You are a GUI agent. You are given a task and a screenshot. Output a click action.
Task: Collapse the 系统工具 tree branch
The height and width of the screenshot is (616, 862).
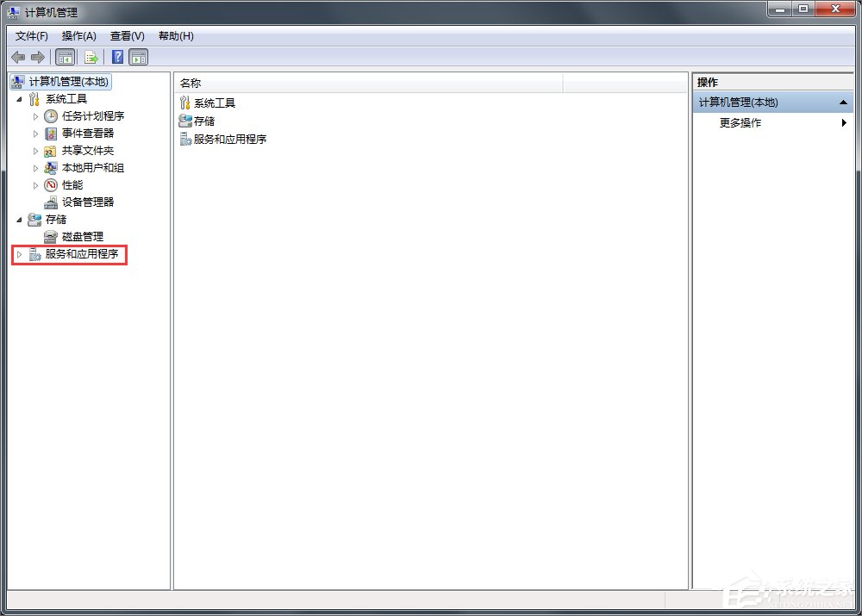(19, 98)
